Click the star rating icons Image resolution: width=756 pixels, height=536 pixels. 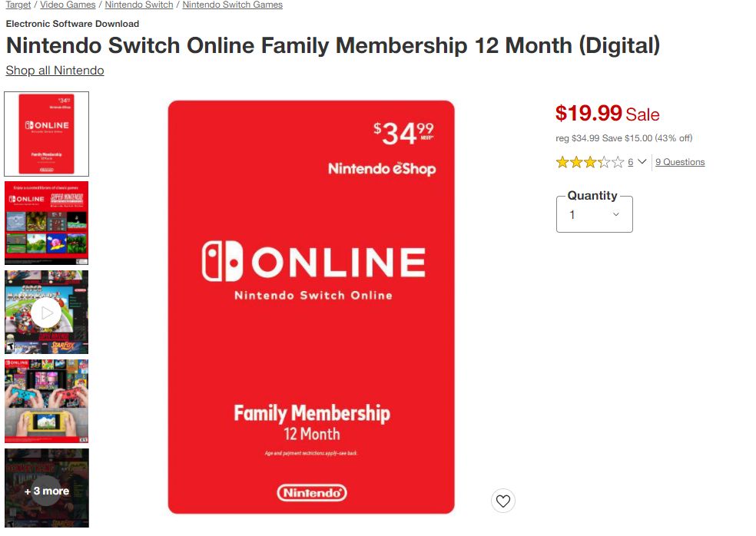coord(590,162)
